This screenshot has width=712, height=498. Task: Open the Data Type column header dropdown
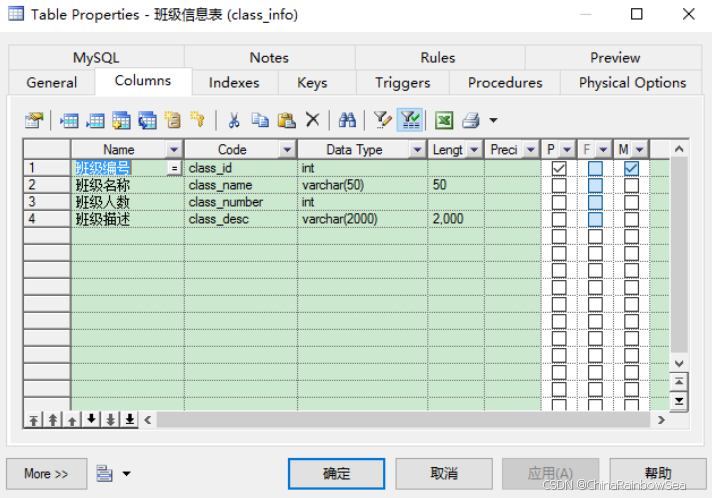[x=417, y=150]
